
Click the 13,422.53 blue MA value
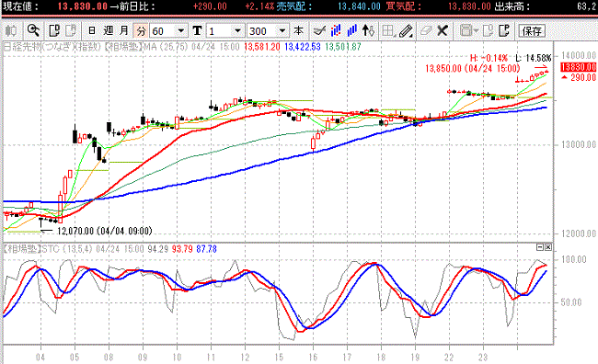[x=303, y=47]
